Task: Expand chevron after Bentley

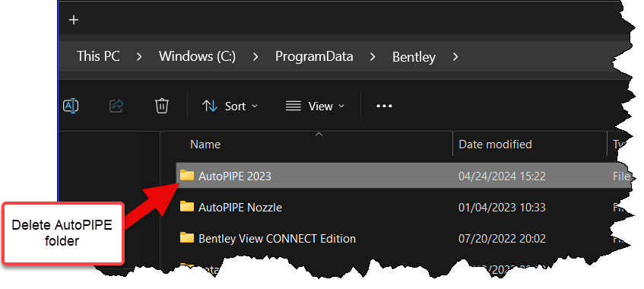Action: pyautogui.click(x=455, y=57)
